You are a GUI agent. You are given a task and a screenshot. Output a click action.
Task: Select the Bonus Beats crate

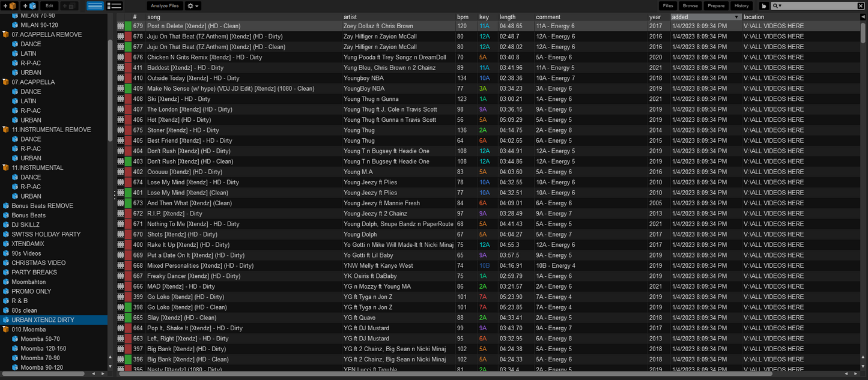pyautogui.click(x=28, y=216)
